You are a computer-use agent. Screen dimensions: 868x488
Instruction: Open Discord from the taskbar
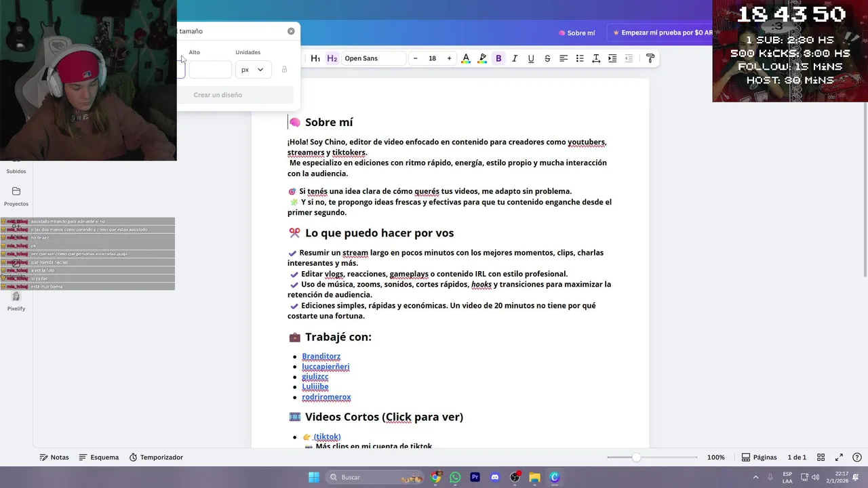[x=494, y=477]
